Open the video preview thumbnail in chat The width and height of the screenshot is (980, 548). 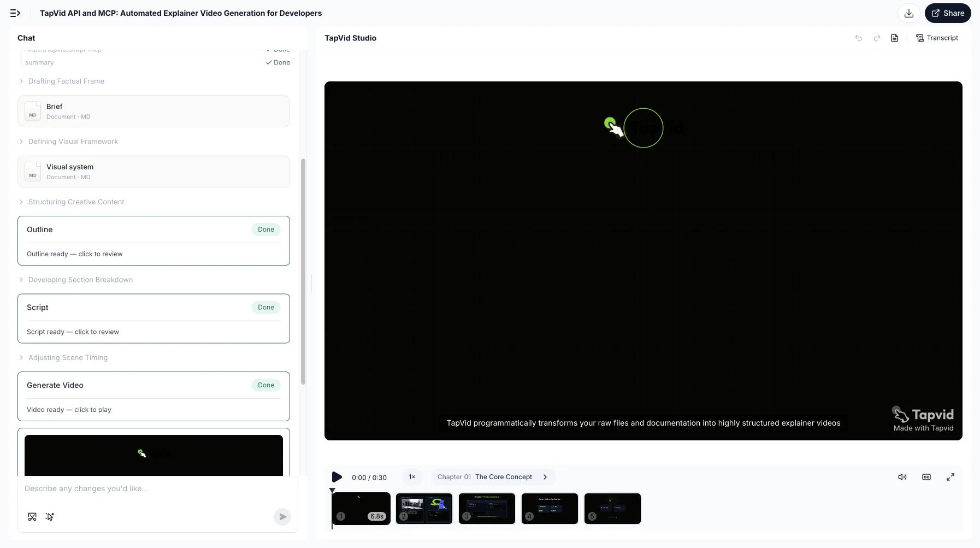point(154,455)
